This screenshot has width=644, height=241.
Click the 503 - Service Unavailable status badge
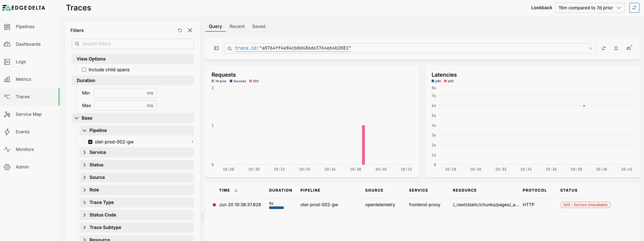(x=585, y=205)
